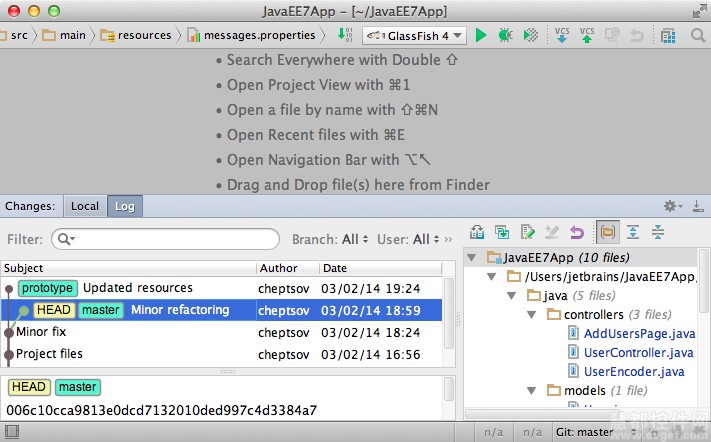Viewport: 711px width, 442px height.
Task: Click the changed files tree vertical scrollbar
Action: [x=703, y=281]
